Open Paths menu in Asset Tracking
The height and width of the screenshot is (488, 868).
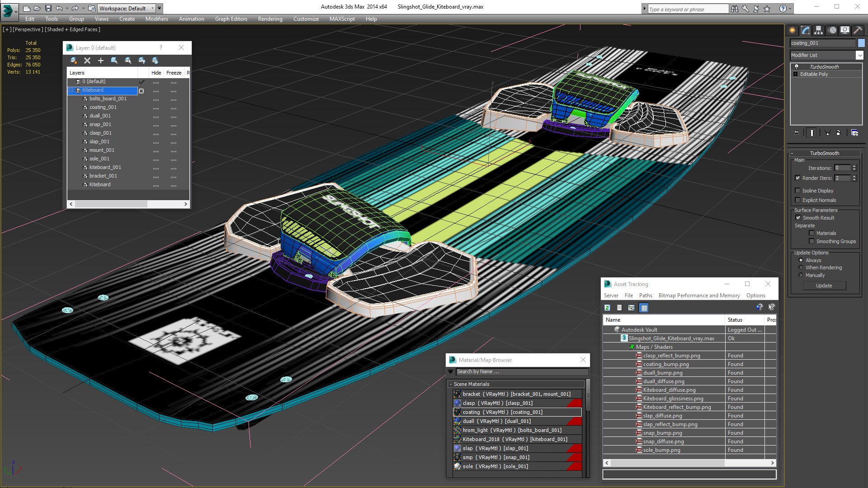(646, 296)
